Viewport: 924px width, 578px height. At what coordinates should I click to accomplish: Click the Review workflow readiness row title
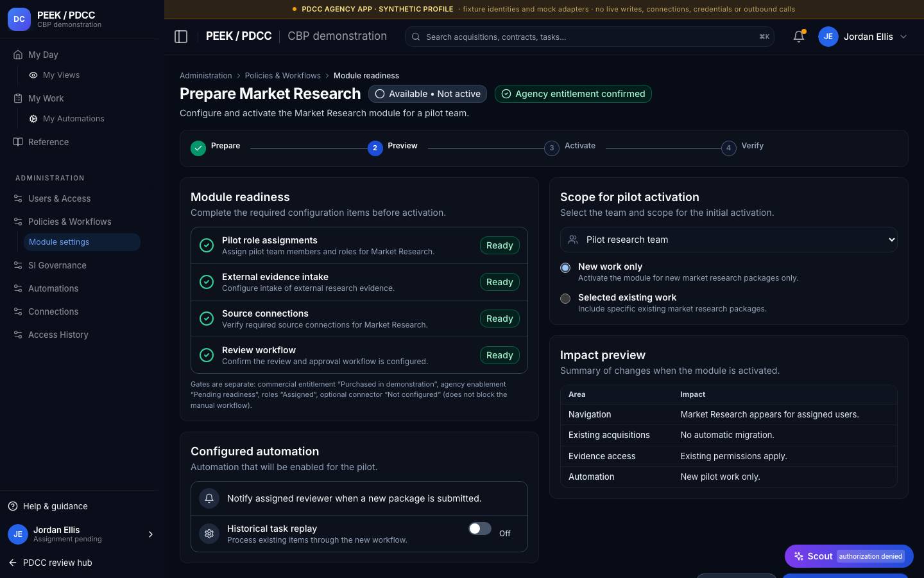pos(259,350)
